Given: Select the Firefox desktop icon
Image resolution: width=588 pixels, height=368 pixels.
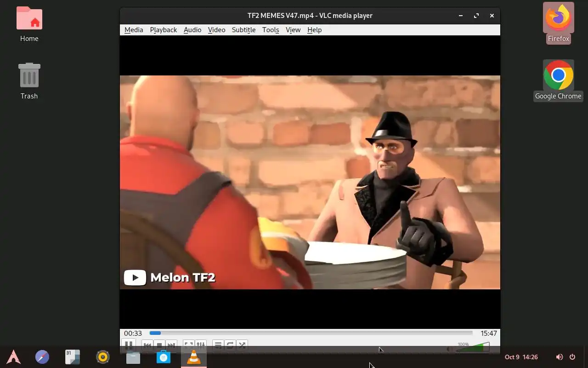Looking at the screenshot, I should [558, 23].
